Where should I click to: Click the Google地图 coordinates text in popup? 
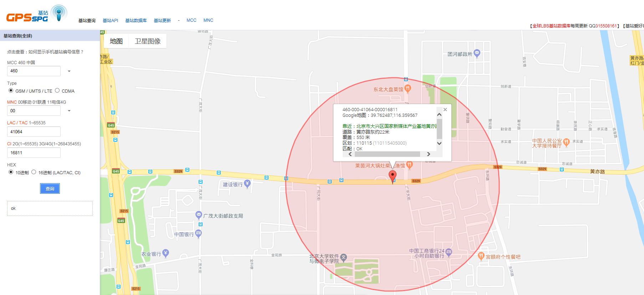(380, 115)
